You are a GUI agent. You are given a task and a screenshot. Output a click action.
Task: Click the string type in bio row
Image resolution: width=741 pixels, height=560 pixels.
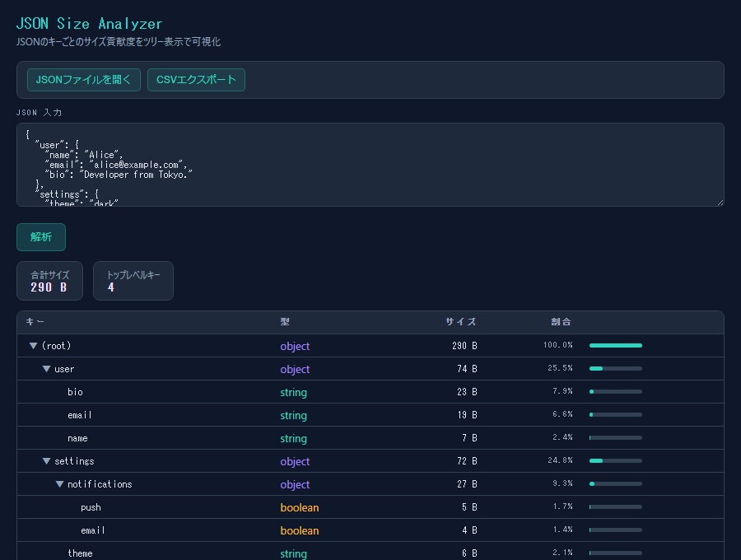tap(293, 392)
